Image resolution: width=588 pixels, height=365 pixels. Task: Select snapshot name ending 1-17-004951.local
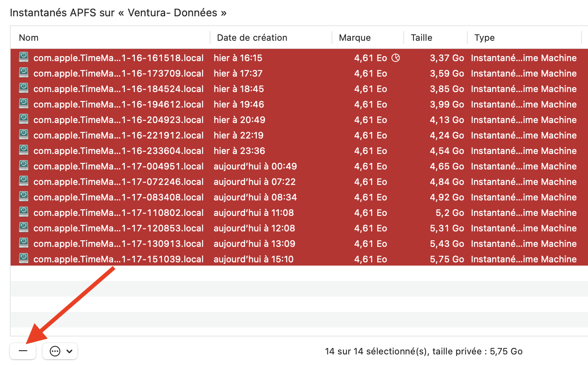[118, 166]
